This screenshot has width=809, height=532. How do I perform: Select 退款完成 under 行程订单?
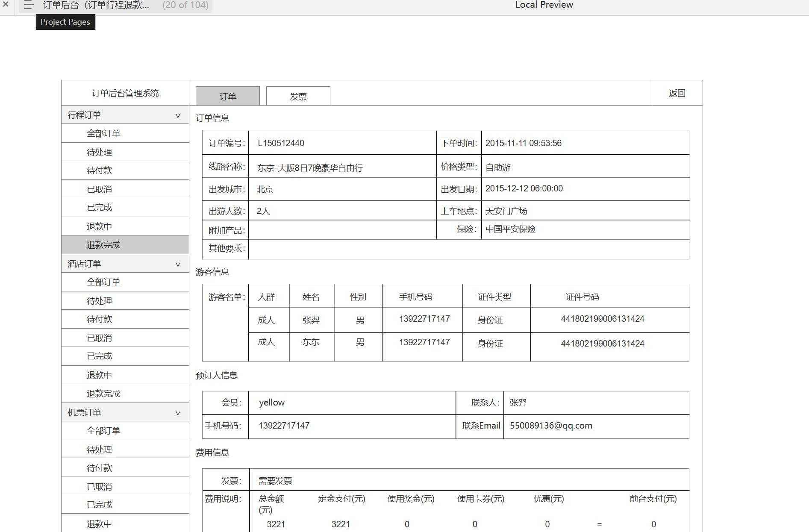(103, 245)
